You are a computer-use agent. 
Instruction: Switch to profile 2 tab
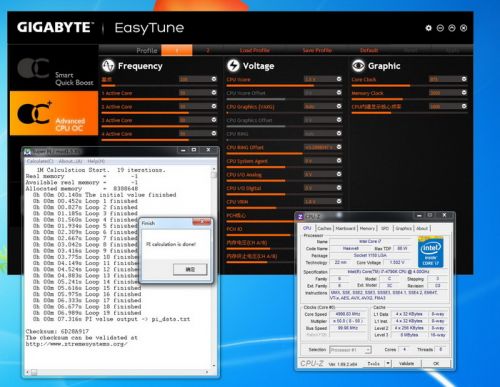208,50
